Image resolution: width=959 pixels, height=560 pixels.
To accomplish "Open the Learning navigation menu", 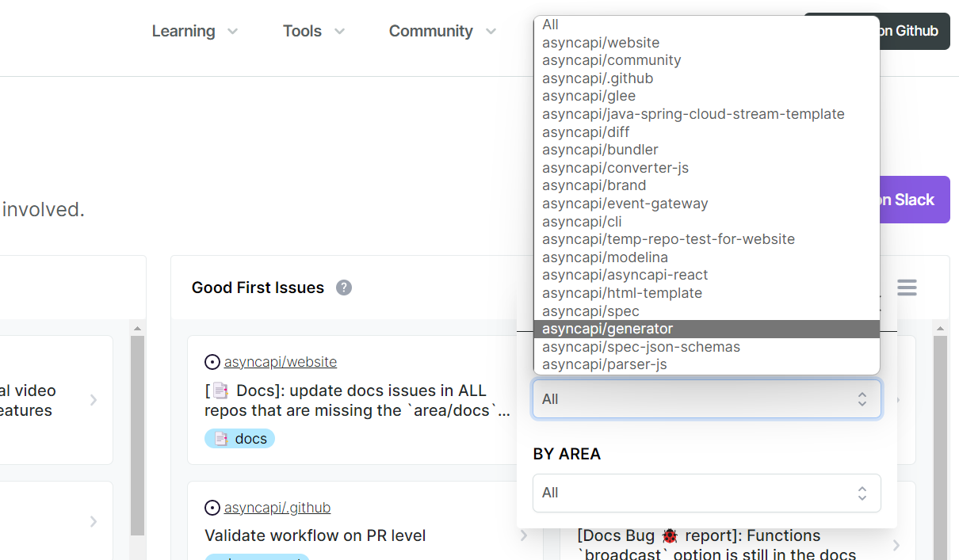I will click(x=195, y=31).
